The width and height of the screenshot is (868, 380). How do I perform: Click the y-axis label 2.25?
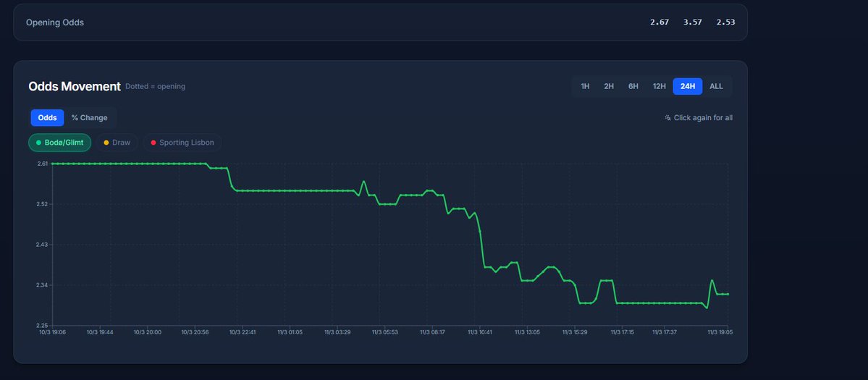[43, 326]
